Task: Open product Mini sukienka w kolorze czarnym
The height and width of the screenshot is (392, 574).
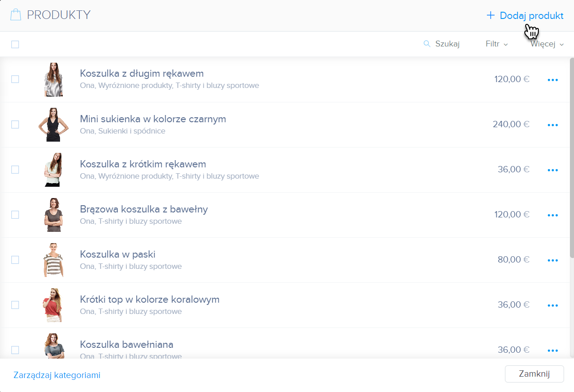Action: pyautogui.click(x=153, y=119)
